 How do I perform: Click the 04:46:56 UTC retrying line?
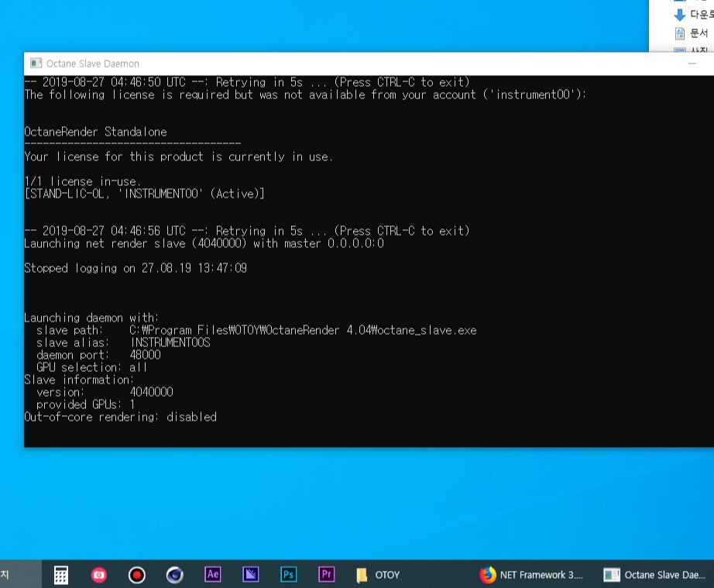pos(247,231)
